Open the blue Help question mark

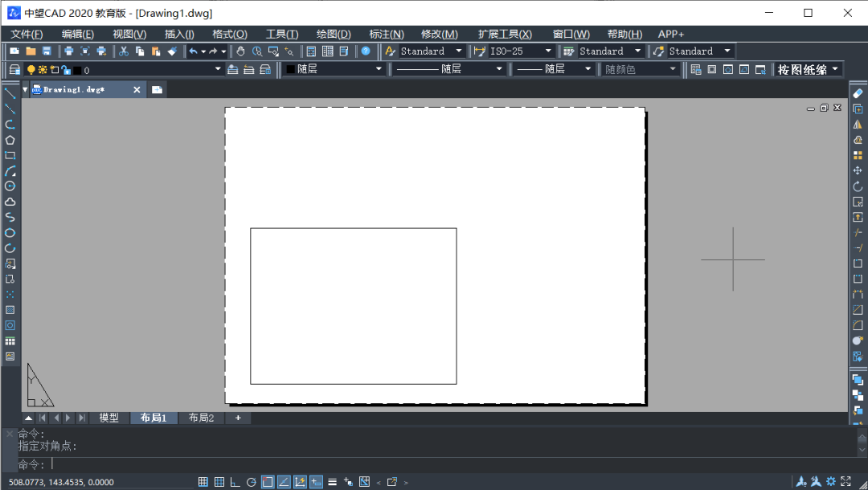(x=366, y=51)
